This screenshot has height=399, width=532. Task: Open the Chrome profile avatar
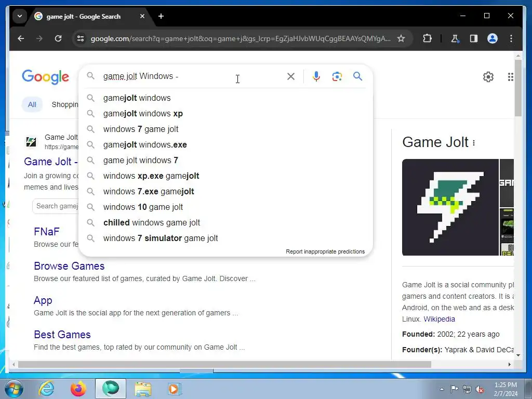(493, 38)
